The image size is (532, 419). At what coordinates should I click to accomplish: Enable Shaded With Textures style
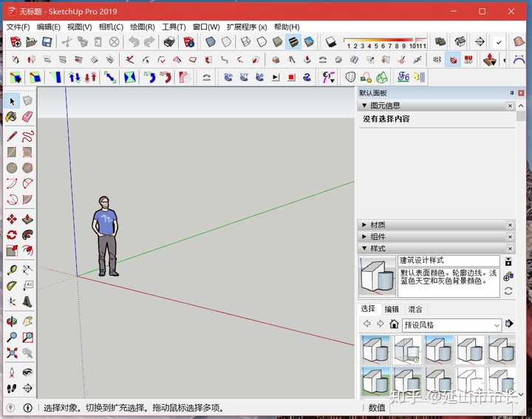pos(293,41)
